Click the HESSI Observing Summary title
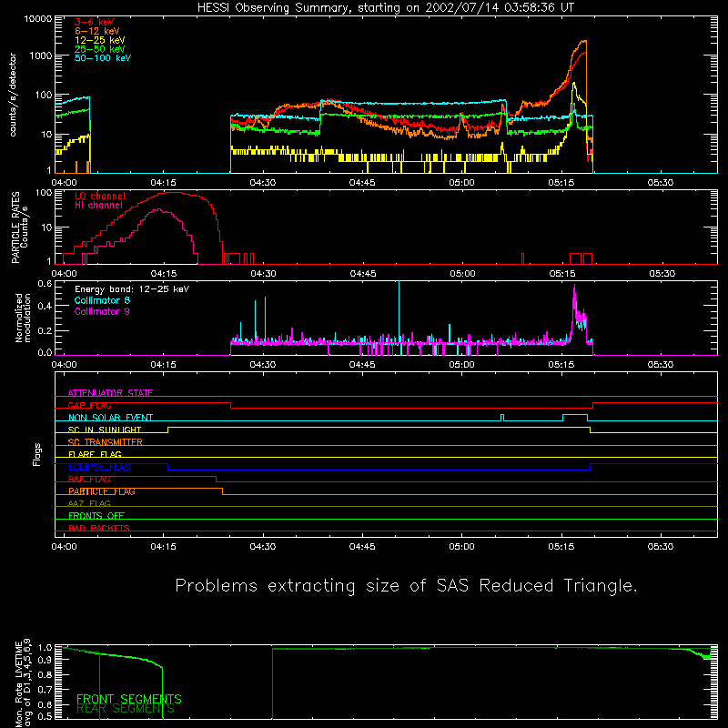Image resolution: width=728 pixels, height=728 pixels. click(386, 8)
